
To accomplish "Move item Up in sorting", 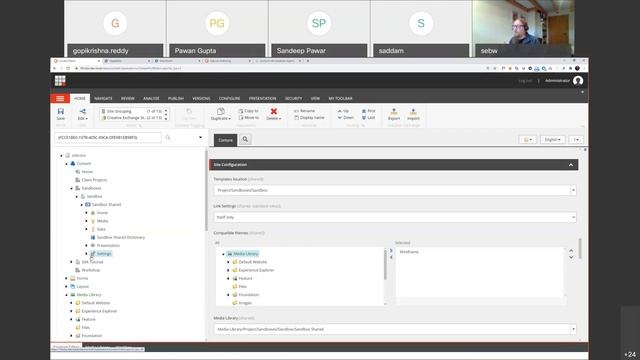I will [x=343, y=111].
